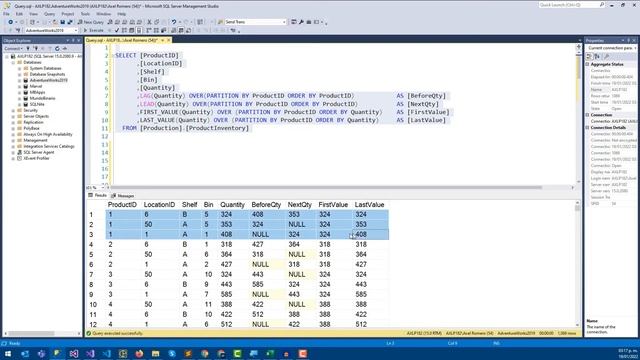Click the LastValue cell containing 408

(x=370, y=234)
